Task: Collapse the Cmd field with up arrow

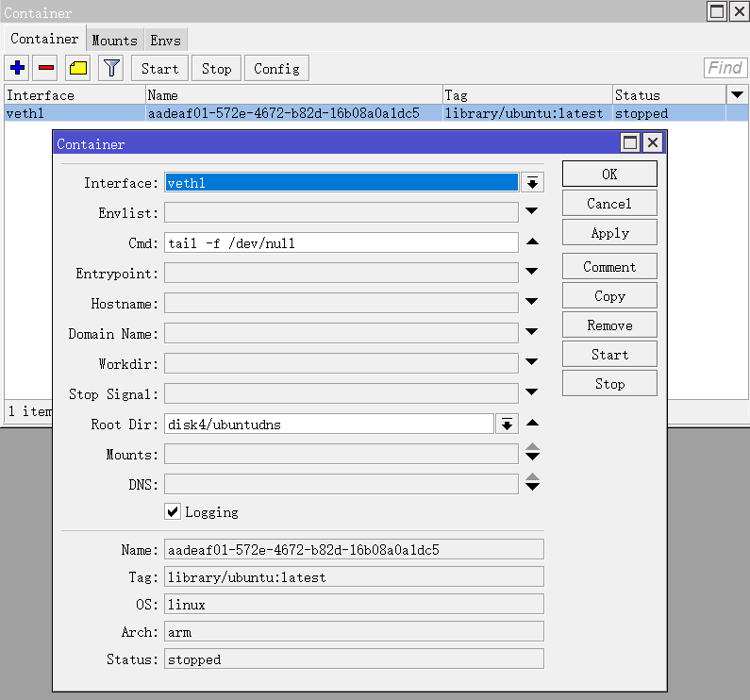Action: click(x=532, y=242)
